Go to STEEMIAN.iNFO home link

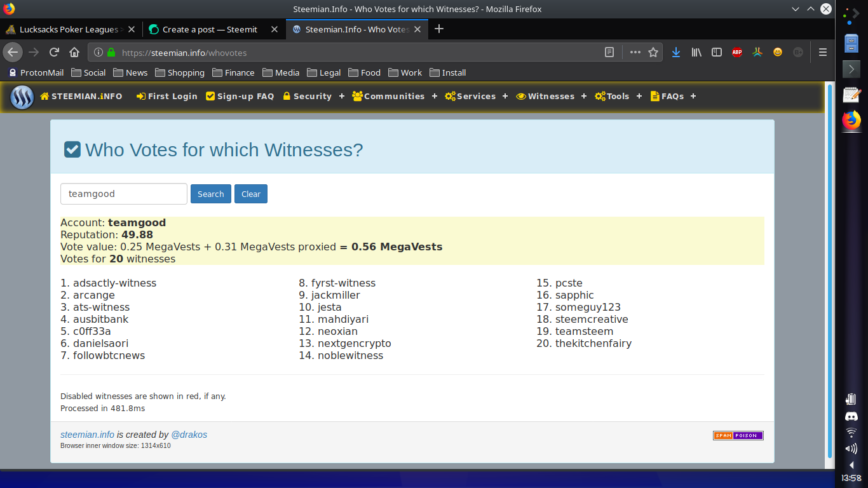pos(81,97)
